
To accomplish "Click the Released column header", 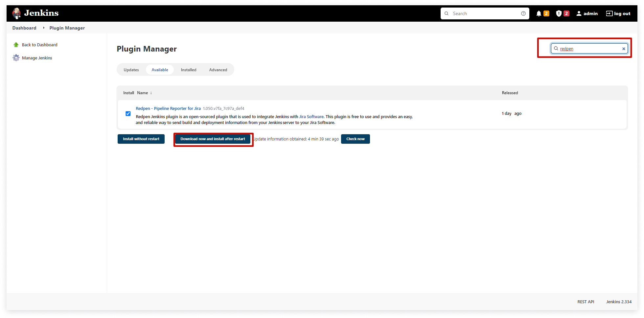I will coord(510,93).
